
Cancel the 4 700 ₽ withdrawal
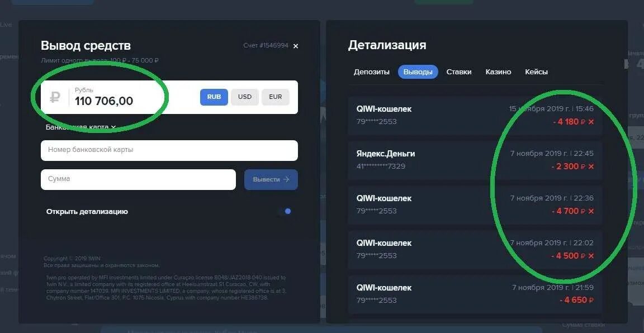tap(591, 211)
